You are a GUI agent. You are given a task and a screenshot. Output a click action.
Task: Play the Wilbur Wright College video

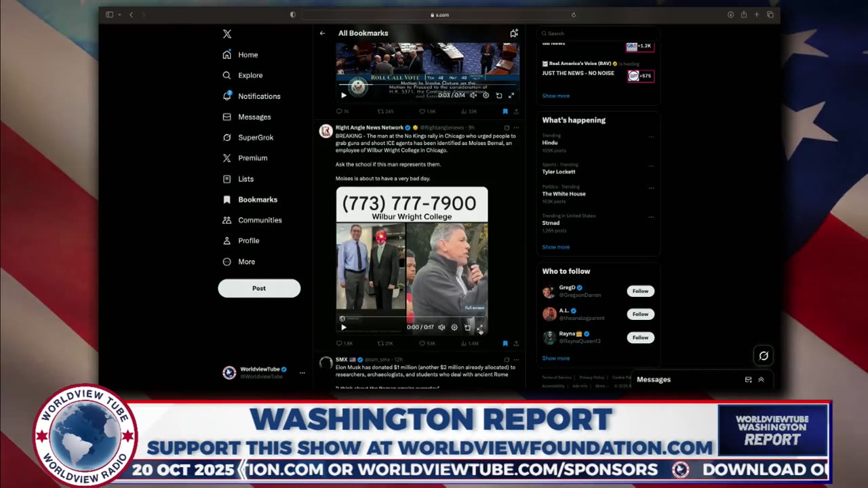point(344,327)
